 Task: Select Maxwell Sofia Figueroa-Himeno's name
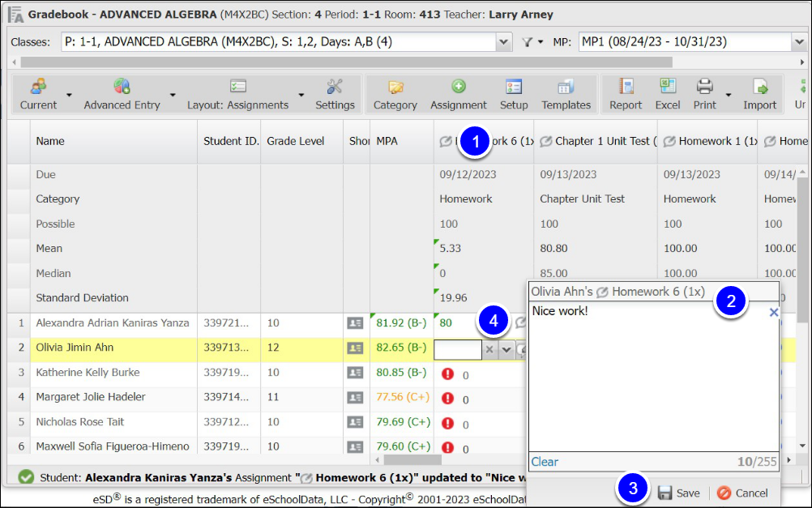point(113,446)
